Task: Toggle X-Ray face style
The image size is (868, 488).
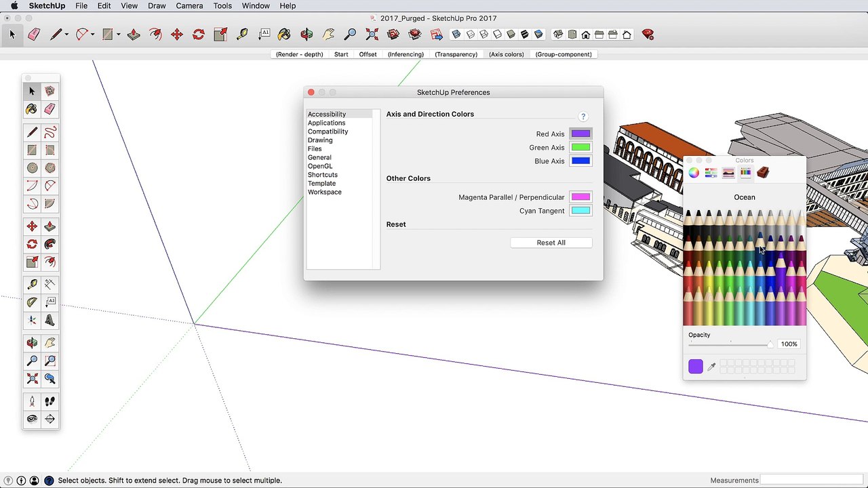Action: pyautogui.click(x=456, y=34)
